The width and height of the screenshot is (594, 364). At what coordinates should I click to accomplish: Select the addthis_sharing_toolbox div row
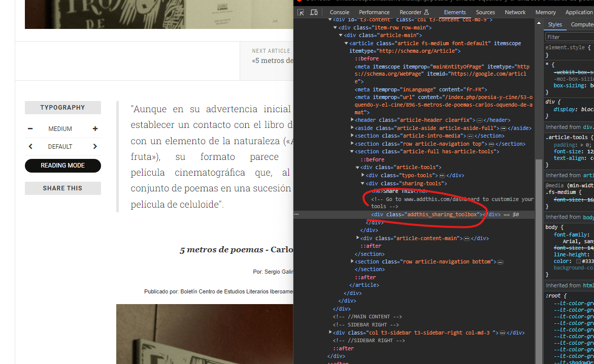point(414,214)
